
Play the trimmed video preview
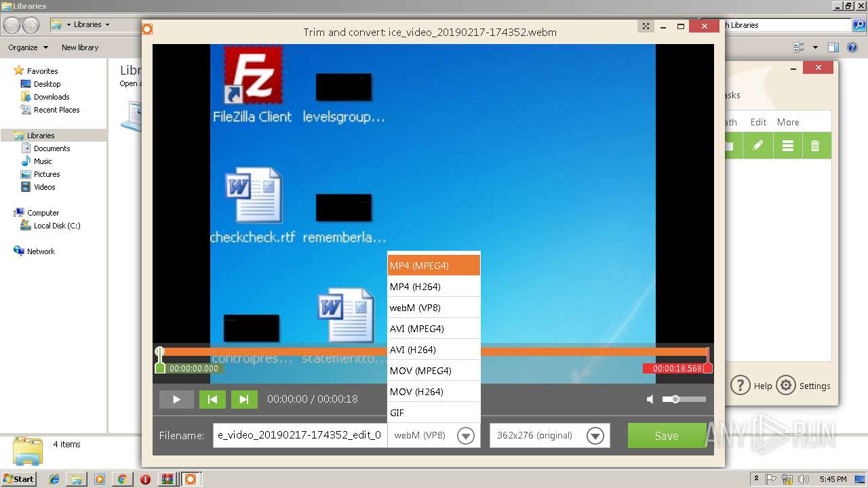pos(176,399)
